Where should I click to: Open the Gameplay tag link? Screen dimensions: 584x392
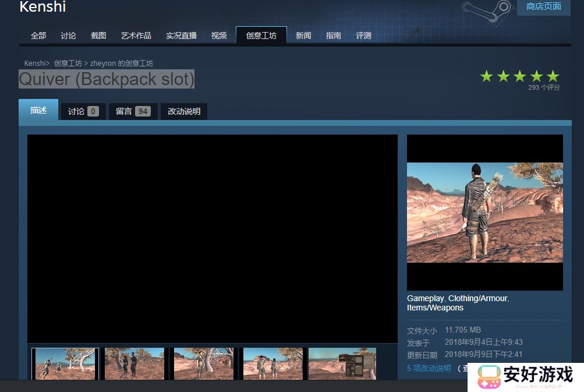(425, 298)
